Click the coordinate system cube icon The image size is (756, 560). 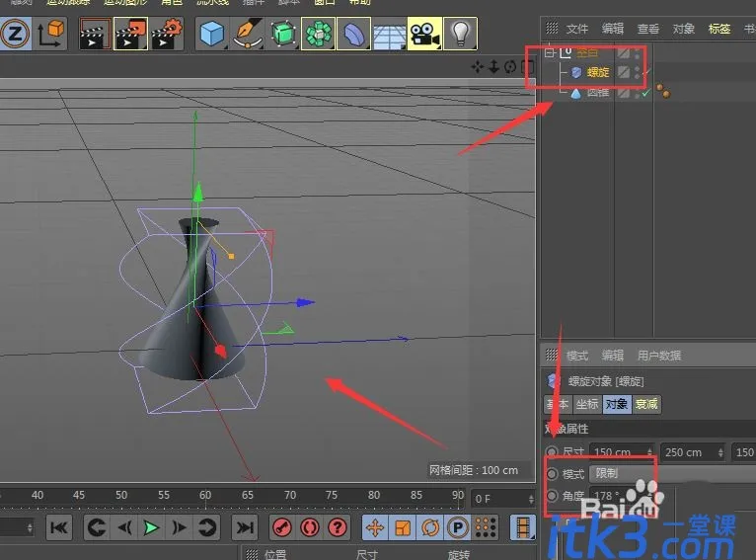pos(51,34)
